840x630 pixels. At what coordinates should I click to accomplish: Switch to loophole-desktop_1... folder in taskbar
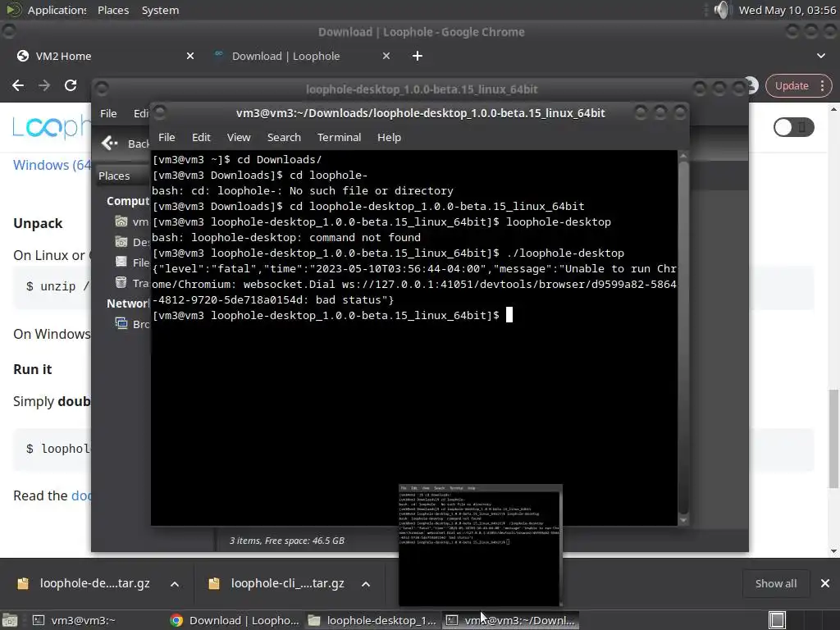[373, 620]
